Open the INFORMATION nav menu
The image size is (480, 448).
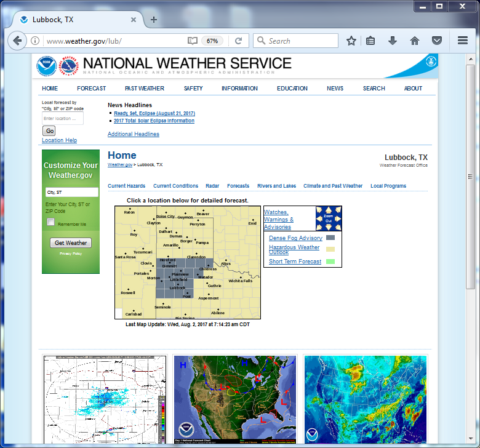pyautogui.click(x=240, y=89)
